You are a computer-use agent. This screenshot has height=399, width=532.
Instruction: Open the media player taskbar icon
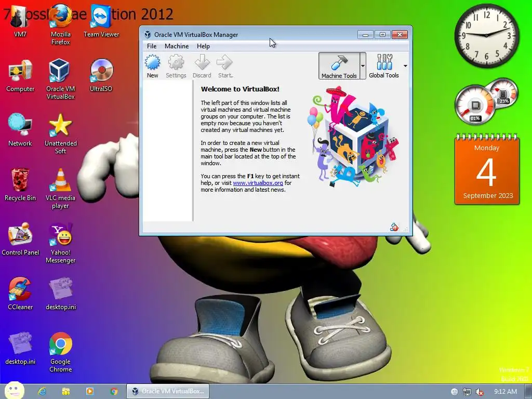click(x=90, y=391)
